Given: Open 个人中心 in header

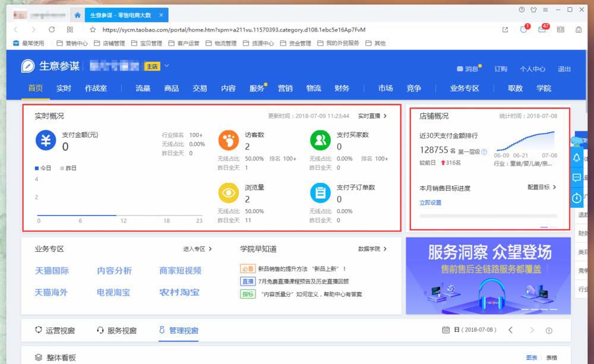Looking at the screenshot, I should (x=533, y=69).
